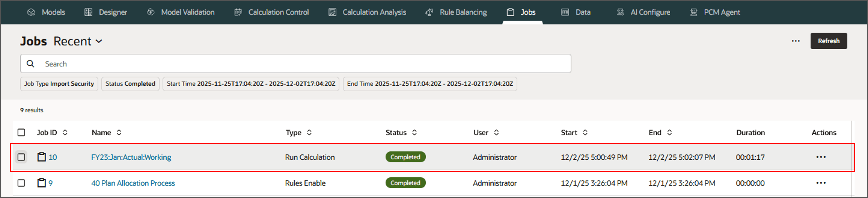Screen dimensions: 868x198
Task: Click the Jobs clipboard icon in navigation
Action: click(510, 12)
